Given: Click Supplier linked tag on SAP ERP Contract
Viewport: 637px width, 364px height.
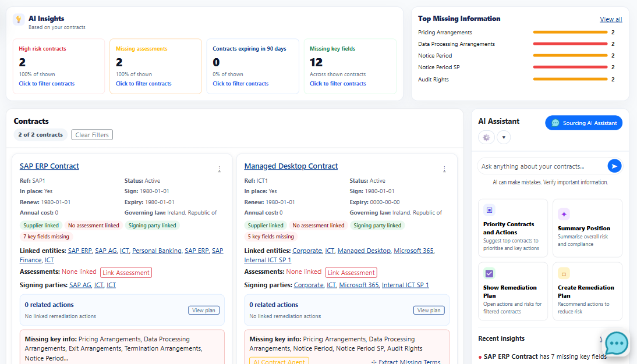Looking at the screenshot, I should [x=41, y=226].
